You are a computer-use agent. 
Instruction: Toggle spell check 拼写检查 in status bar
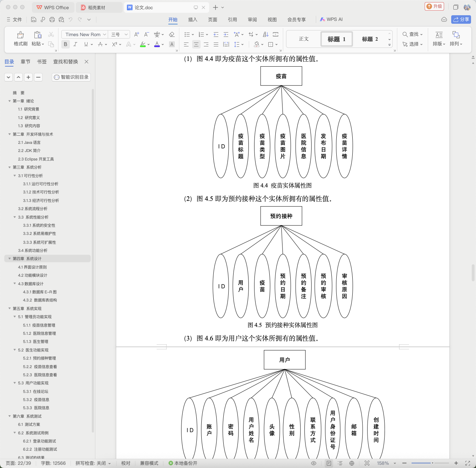point(93,463)
